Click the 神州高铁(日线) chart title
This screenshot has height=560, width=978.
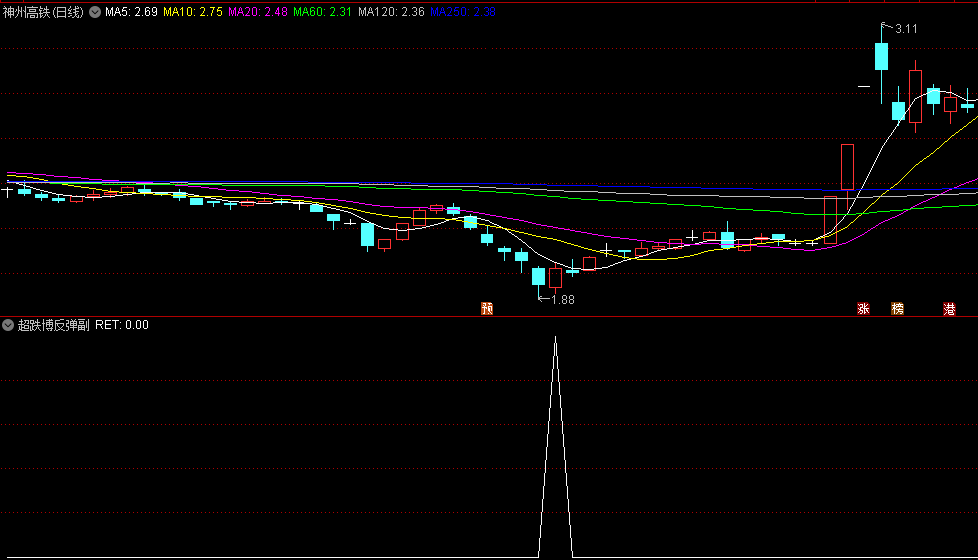pos(44,13)
